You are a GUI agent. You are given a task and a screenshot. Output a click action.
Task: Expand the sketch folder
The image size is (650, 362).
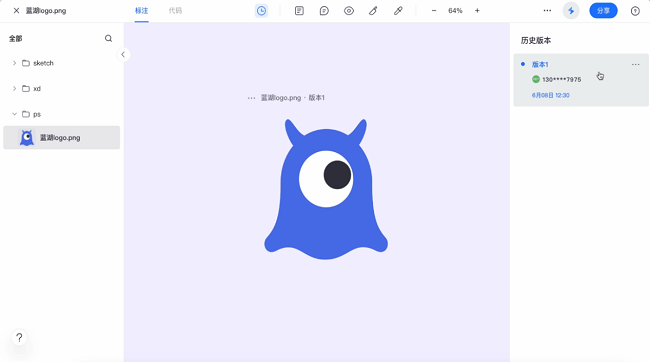coord(15,63)
